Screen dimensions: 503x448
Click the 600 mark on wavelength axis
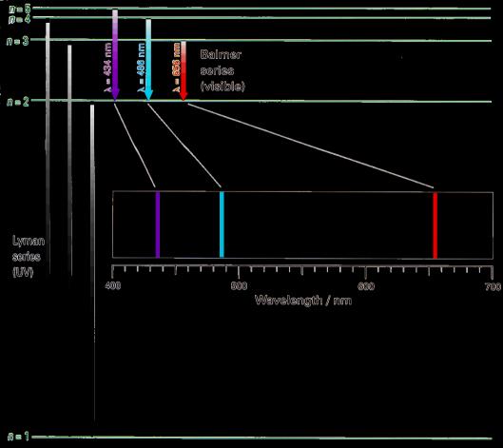[x=366, y=285]
